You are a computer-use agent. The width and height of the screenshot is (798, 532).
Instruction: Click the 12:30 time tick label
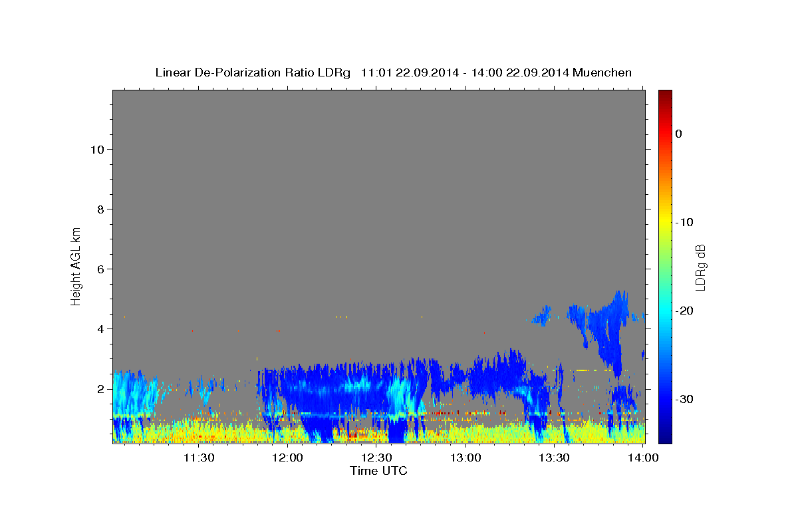coord(376,458)
